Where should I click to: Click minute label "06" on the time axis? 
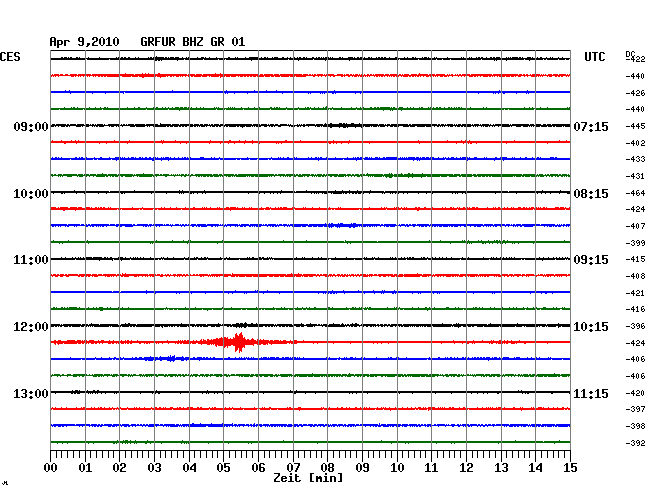(x=258, y=468)
